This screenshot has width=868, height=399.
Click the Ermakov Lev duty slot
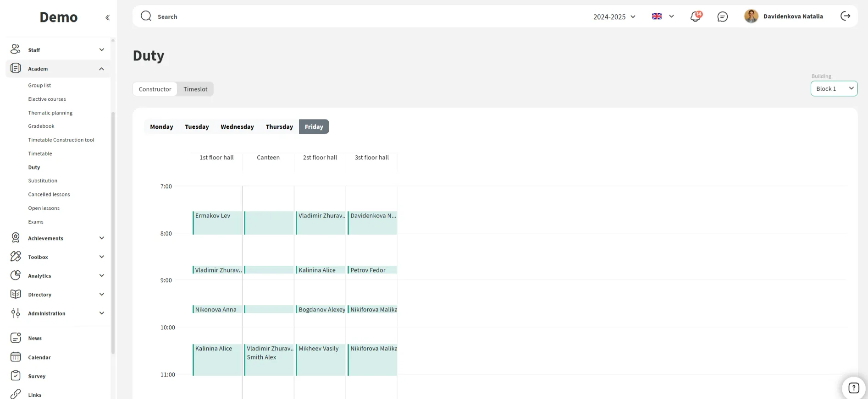[217, 223]
